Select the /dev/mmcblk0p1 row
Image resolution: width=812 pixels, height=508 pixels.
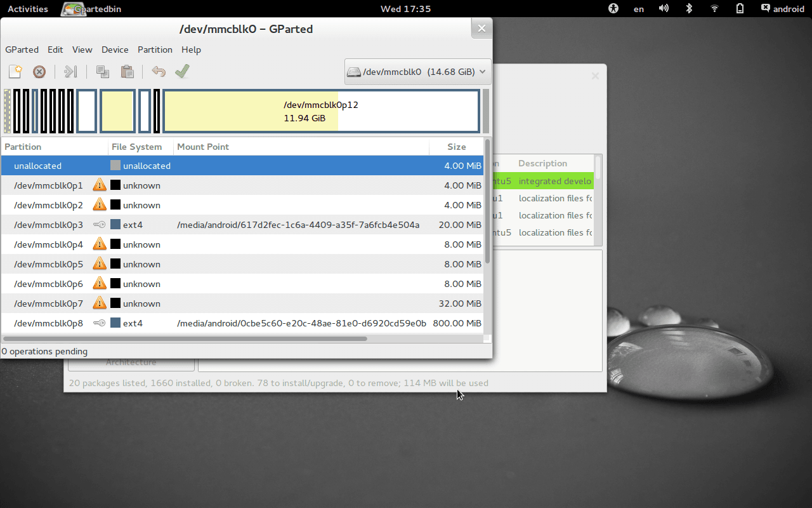tap(242, 185)
